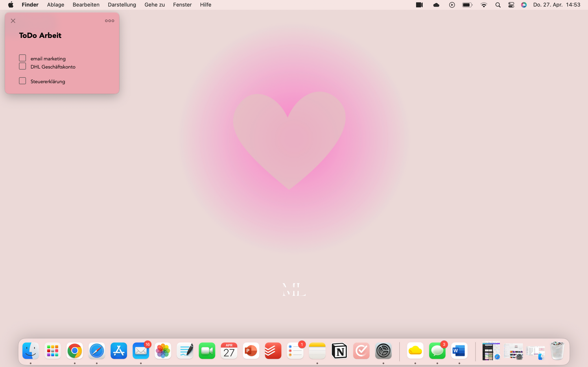
Task: Open PowerPoint from the dock
Action: (251, 351)
